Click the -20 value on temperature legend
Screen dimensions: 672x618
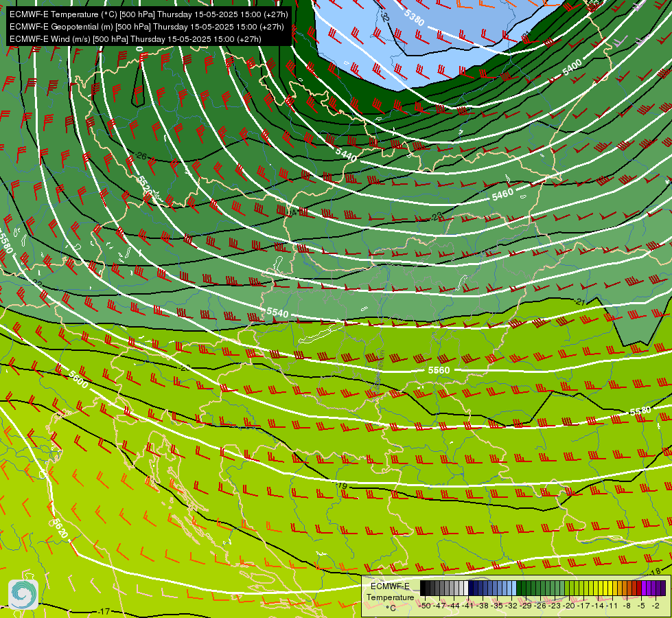pyautogui.click(x=570, y=606)
